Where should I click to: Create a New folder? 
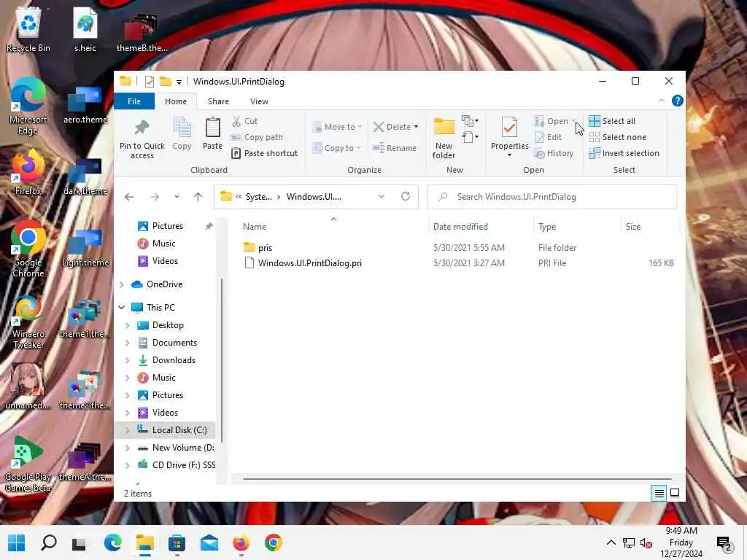click(x=444, y=137)
